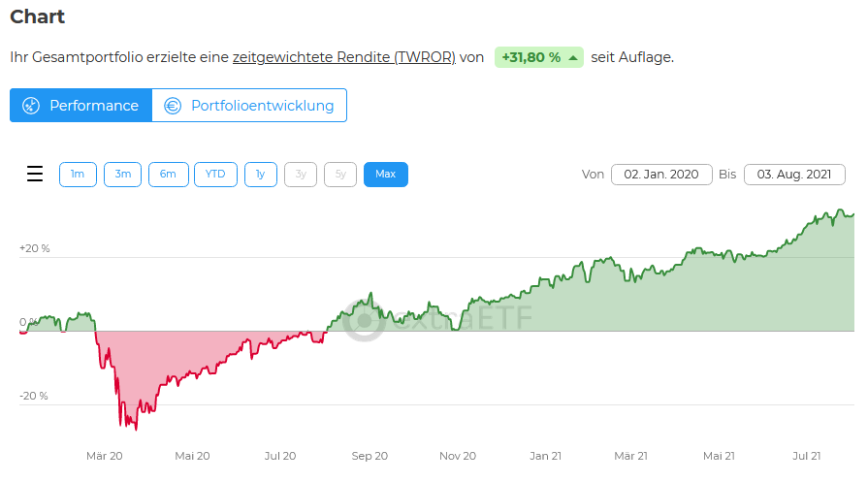Screen dimensions: 868x482
Task: Click the disabled 3y range button
Action: (x=301, y=175)
